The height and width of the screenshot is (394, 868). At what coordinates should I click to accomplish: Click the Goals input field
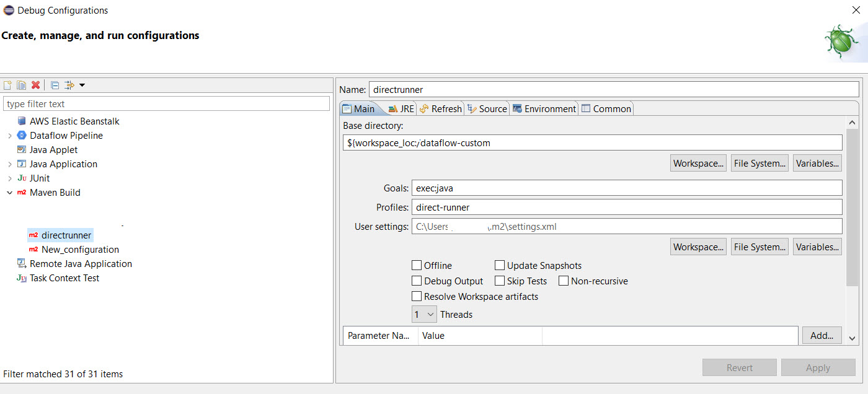627,188
